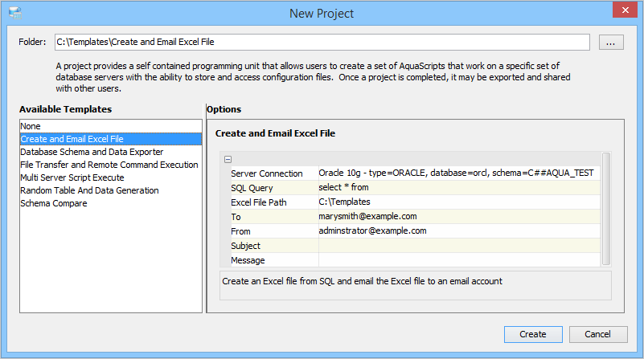This screenshot has width=644, height=359.
Task: Select Multi Server Script Execute template
Action: click(x=72, y=177)
